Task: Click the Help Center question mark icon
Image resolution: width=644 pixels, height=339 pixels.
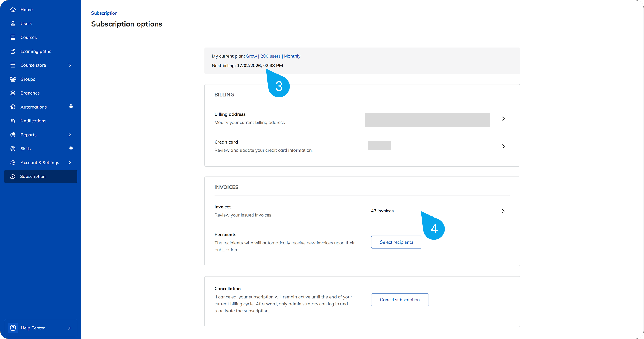Action: click(13, 328)
